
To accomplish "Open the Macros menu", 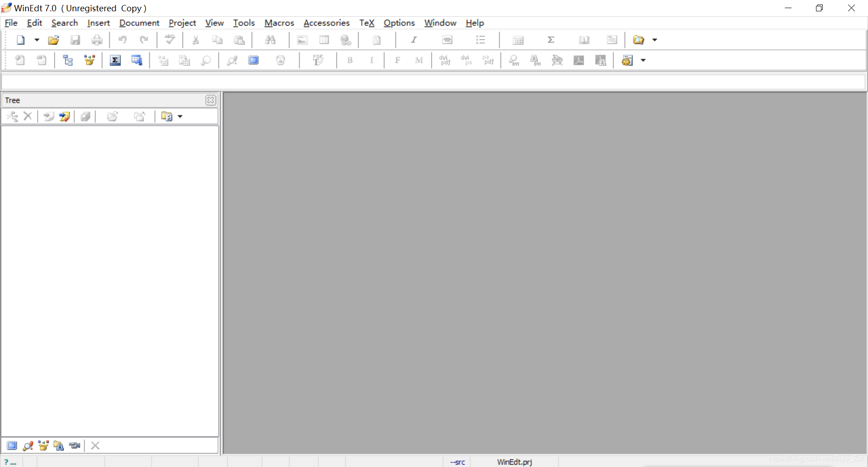I will pos(279,23).
